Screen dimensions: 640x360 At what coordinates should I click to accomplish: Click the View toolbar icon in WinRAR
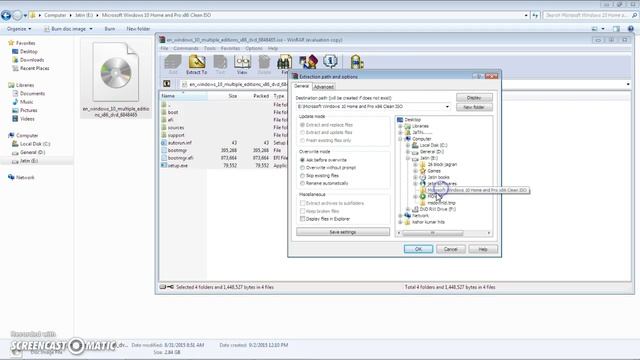242,64
